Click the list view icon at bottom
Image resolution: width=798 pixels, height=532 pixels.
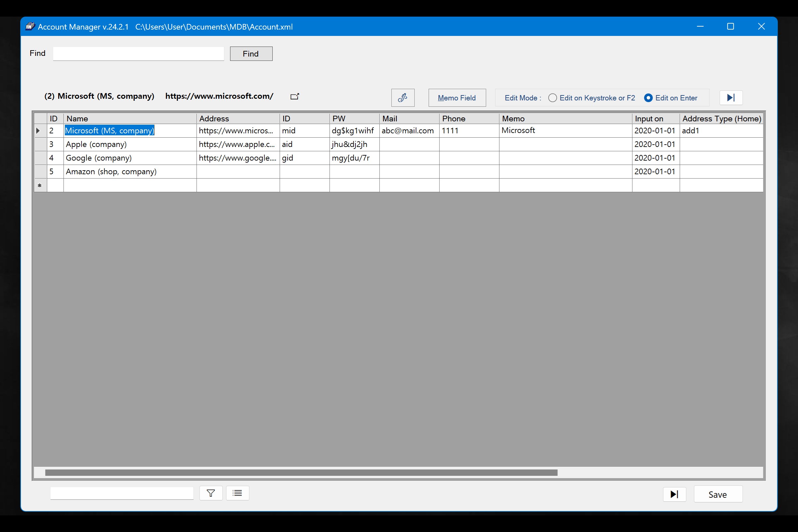click(237, 493)
